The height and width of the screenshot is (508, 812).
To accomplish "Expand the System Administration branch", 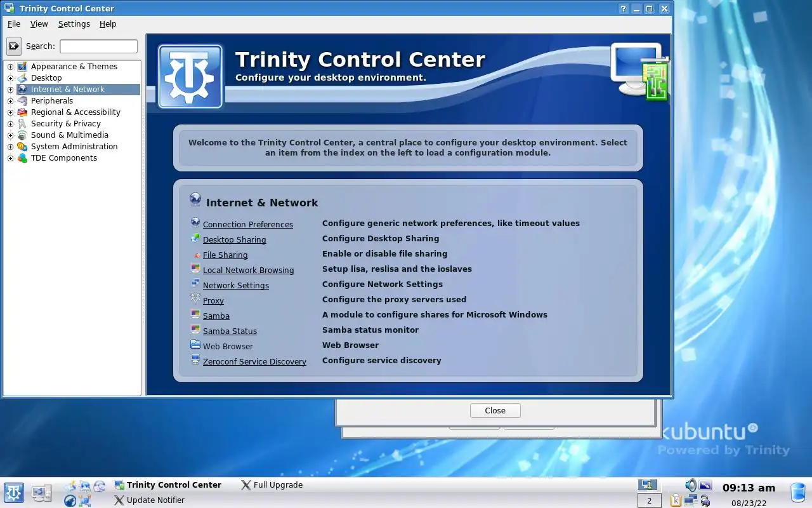I will tap(10, 147).
